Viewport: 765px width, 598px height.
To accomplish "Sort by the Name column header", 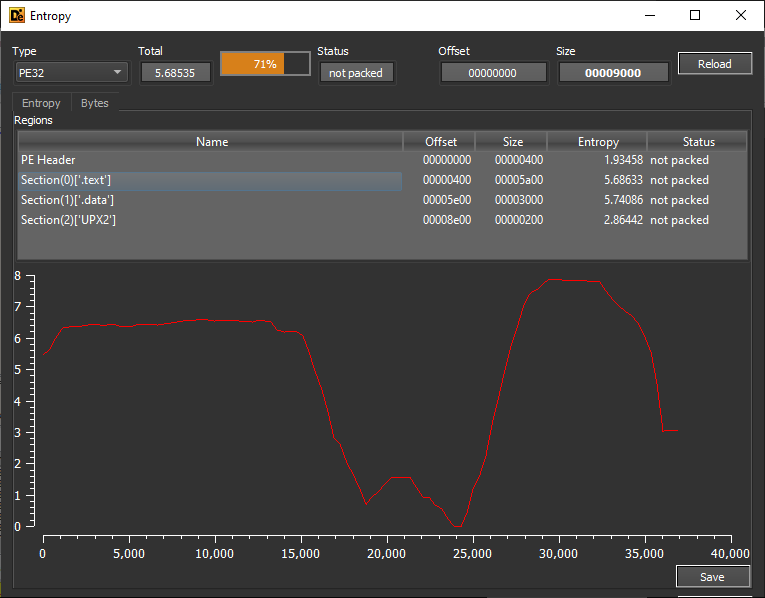I will [x=211, y=142].
